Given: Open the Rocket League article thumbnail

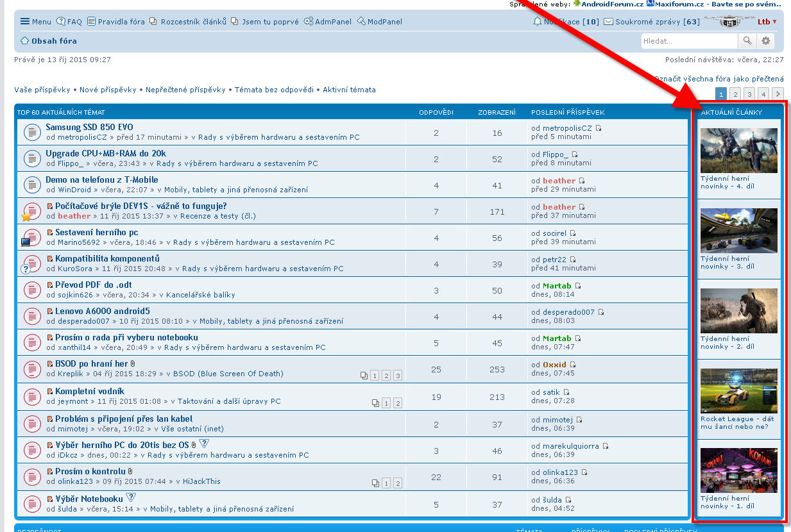Looking at the screenshot, I should coord(738,390).
